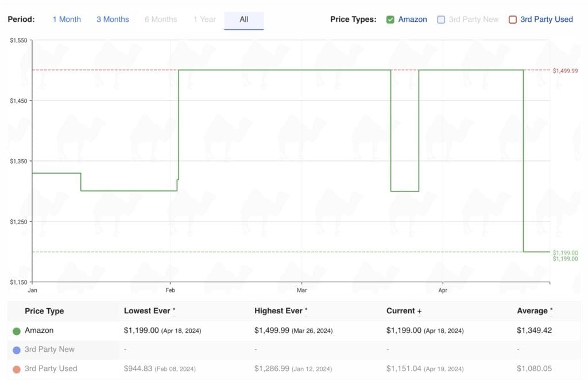Choose the 6 Months period option

(x=161, y=20)
